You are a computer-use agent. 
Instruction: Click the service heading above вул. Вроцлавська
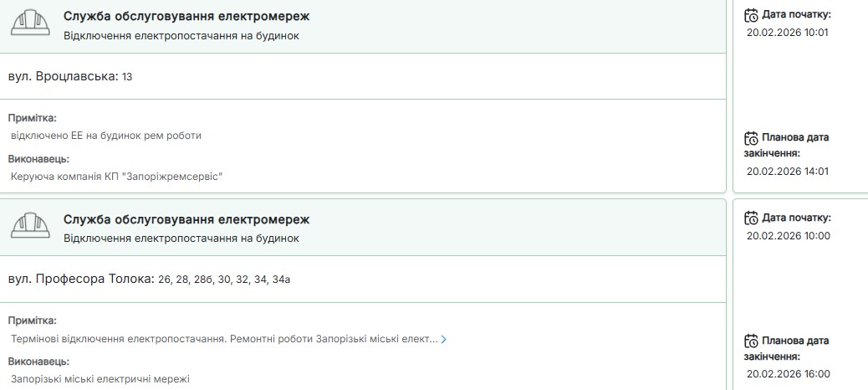[x=186, y=17]
